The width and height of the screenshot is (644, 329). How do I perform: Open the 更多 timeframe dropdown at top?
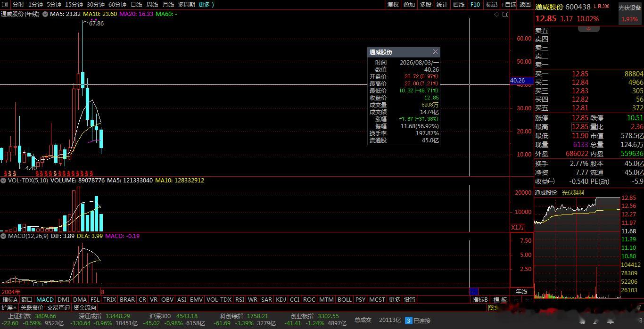206,4
